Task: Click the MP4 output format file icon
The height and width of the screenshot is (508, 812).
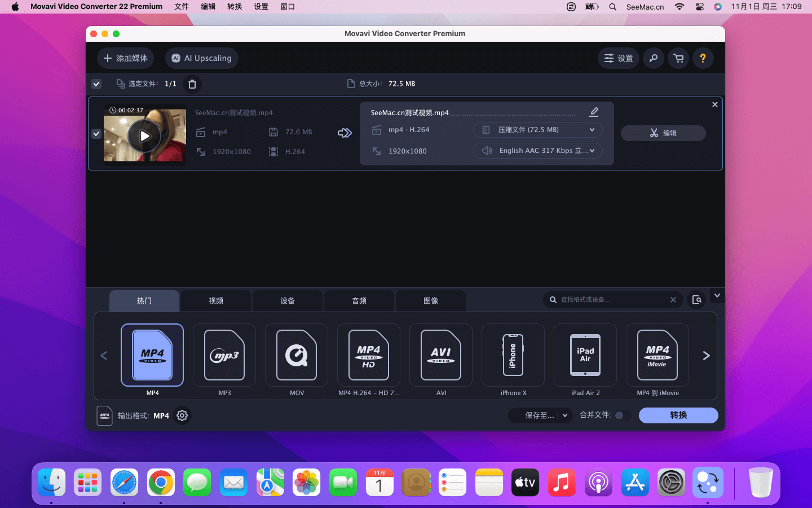Action: (x=104, y=415)
